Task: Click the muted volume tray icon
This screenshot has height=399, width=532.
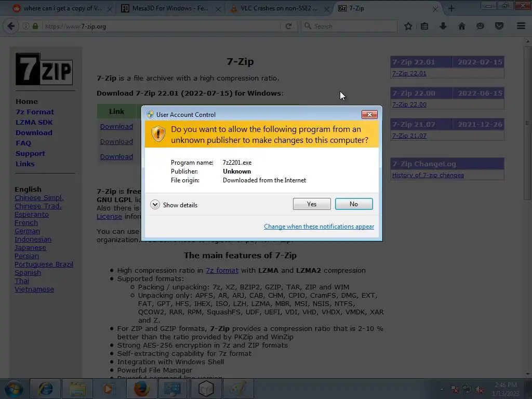Action: (480, 390)
